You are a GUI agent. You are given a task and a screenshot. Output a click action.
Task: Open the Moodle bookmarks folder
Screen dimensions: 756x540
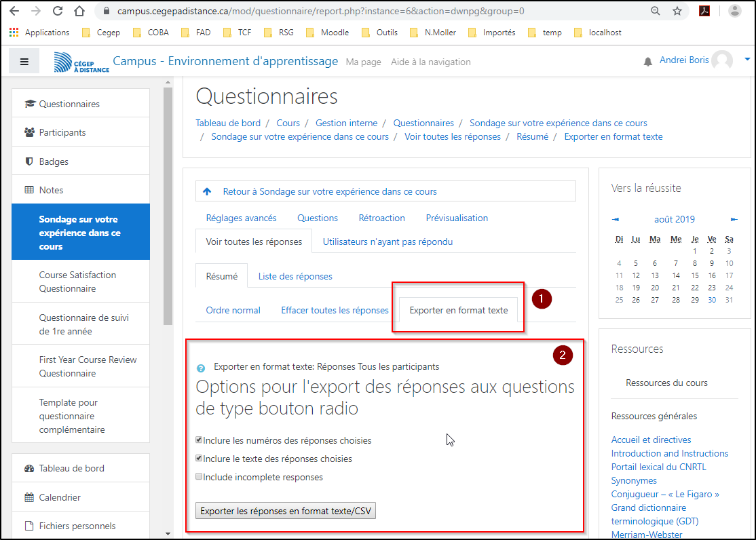click(x=328, y=33)
